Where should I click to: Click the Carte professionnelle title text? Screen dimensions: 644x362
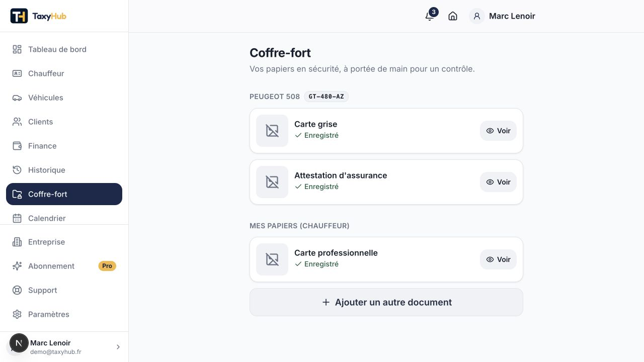click(x=336, y=253)
